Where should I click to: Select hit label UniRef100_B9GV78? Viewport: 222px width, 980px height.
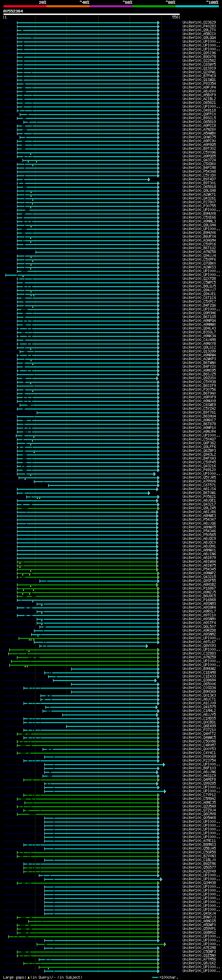[x=199, y=57]
